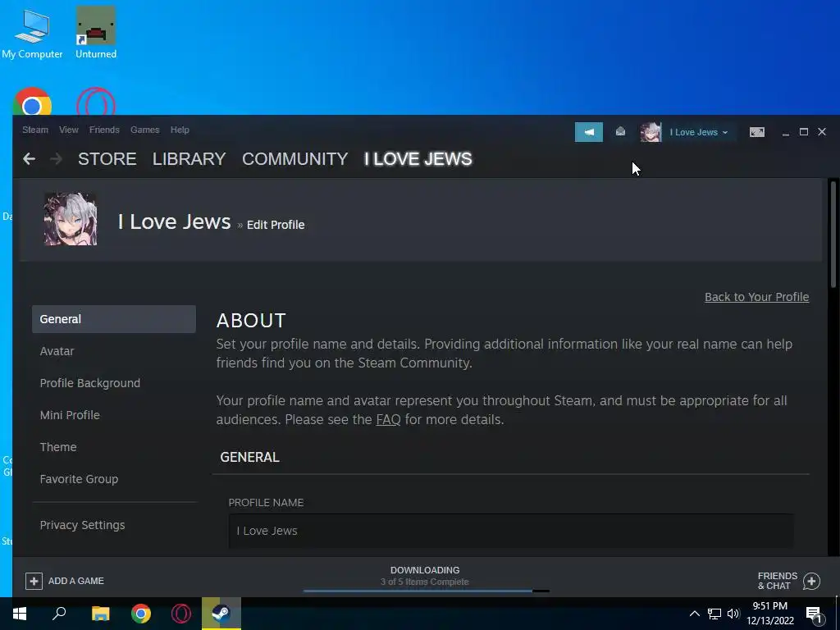840x630 pixels.
Task: Open the Chrome desktop icon
Action: (x=32, y=102)
